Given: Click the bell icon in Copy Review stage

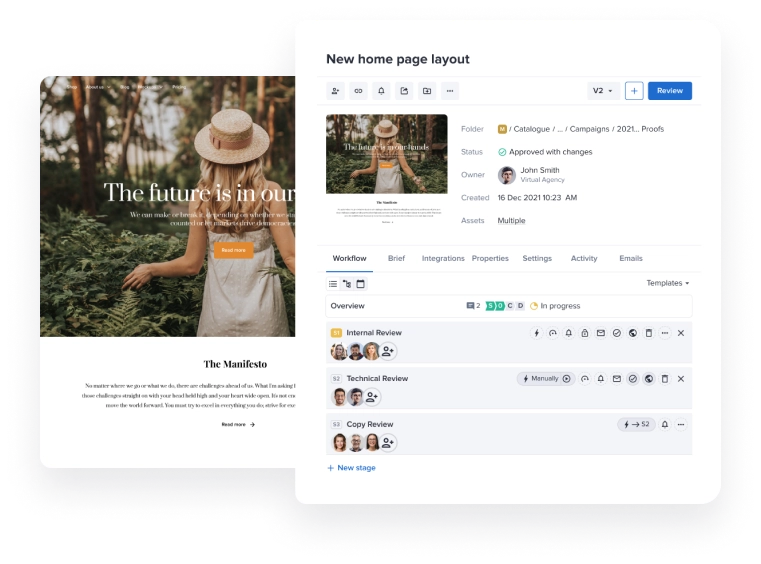Looking at the screenshot, I should pos(665,424).
